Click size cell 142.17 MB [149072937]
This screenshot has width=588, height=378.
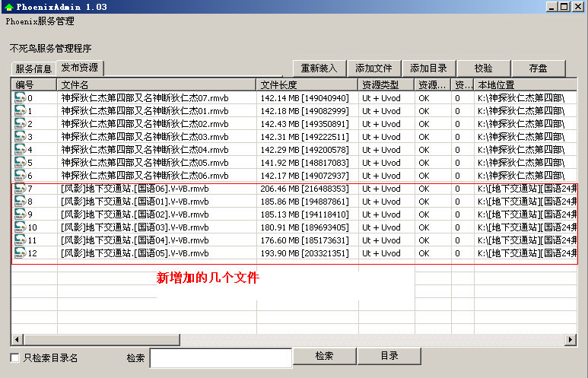coord(304,176)
